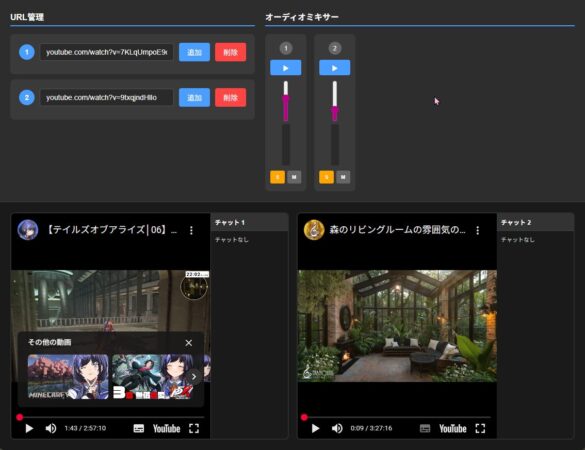The height and width of the screenshot is (450, 585).
Task: Click the テイルズオブアライズ video title
Action: coord(111,230)
